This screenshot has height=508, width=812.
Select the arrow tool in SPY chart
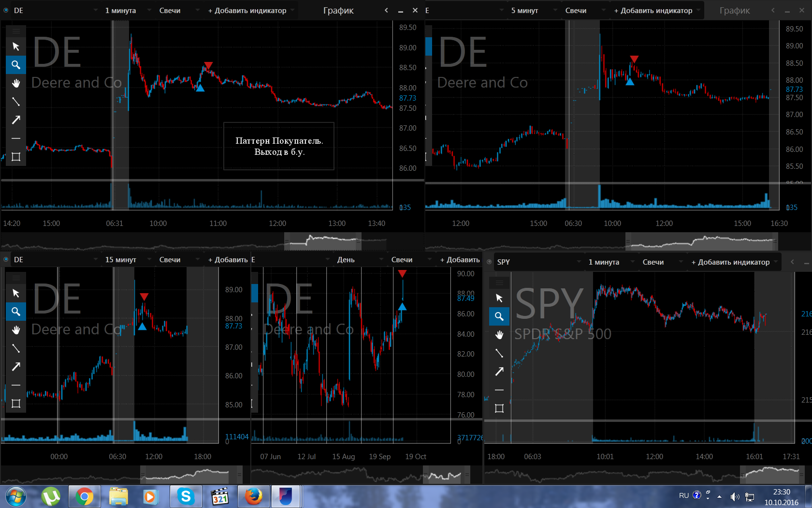[x=499, y=372]
